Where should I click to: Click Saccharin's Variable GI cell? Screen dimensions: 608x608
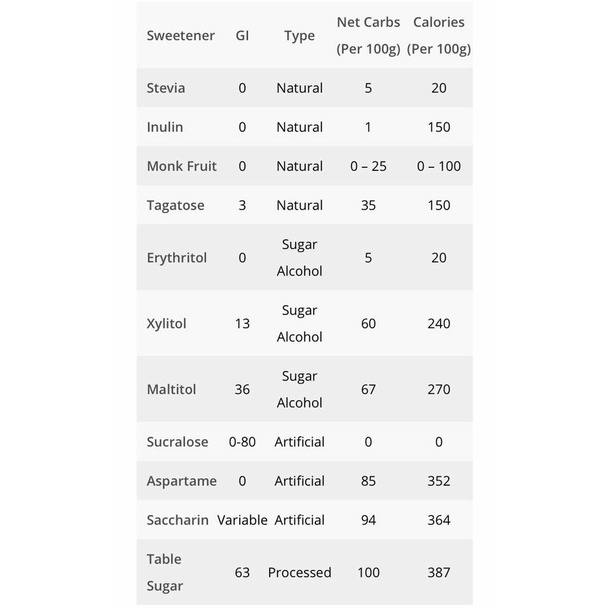(242, 520)
